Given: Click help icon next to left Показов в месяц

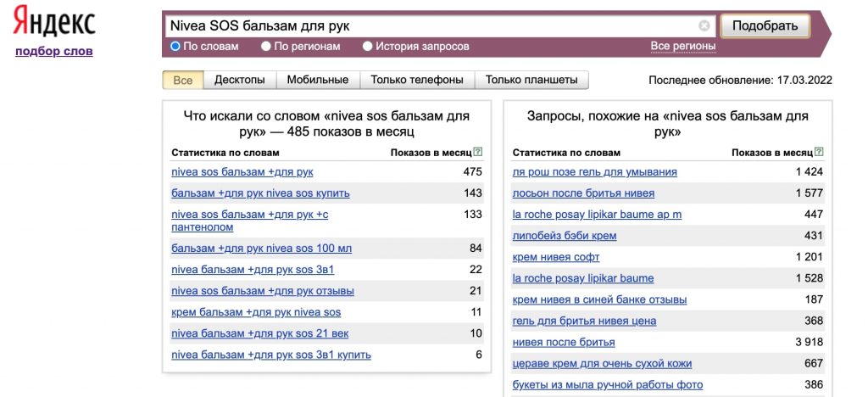Looking at the screenshot, I should click(x=478, y=152).
